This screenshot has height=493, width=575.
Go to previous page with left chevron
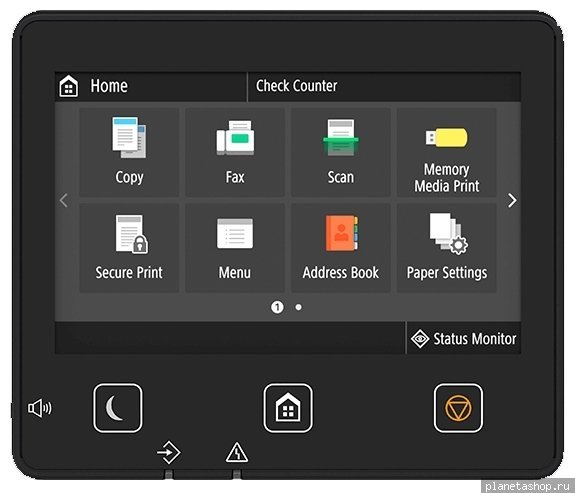(64, 200)
